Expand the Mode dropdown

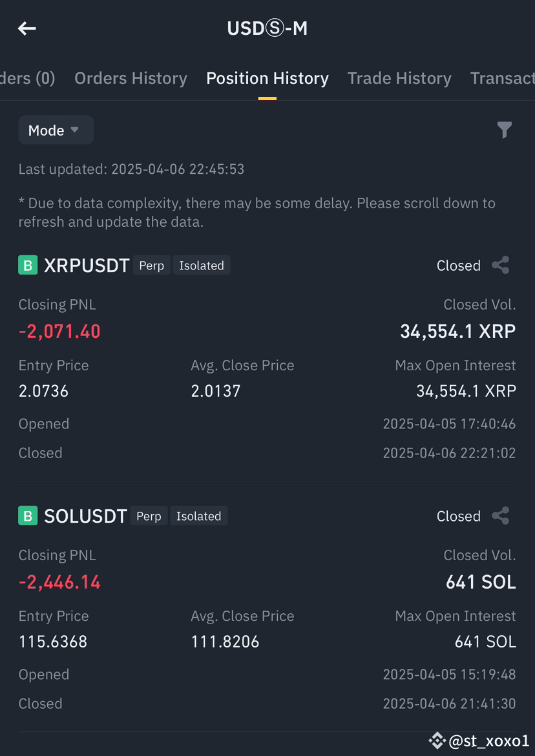pos(56,130)
